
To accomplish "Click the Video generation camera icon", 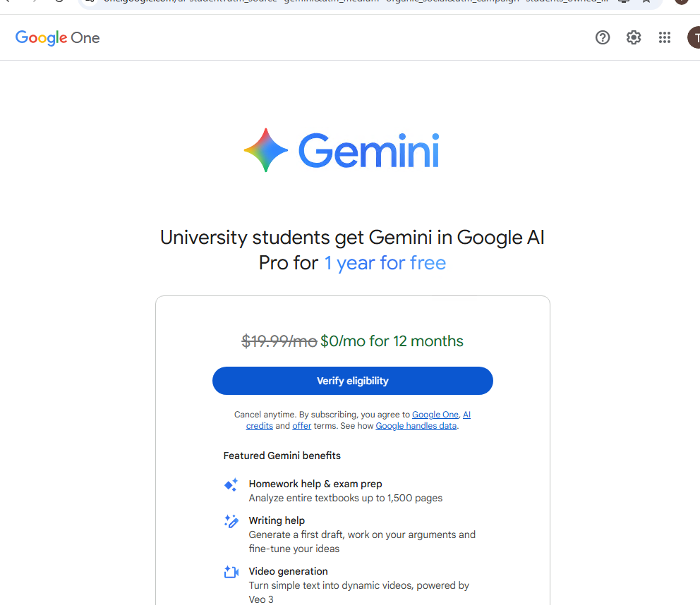I will click(231, 573).
